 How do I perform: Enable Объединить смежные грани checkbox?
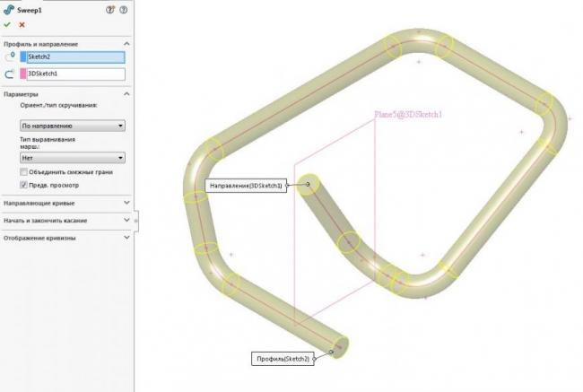(24, 172)
